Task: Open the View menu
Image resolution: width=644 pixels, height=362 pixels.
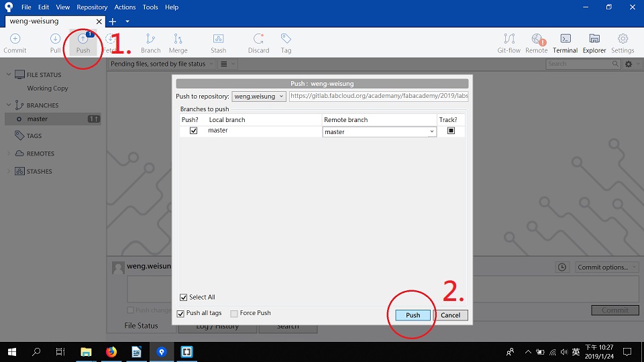Action: pyautogui.click(x=63, y=7)
